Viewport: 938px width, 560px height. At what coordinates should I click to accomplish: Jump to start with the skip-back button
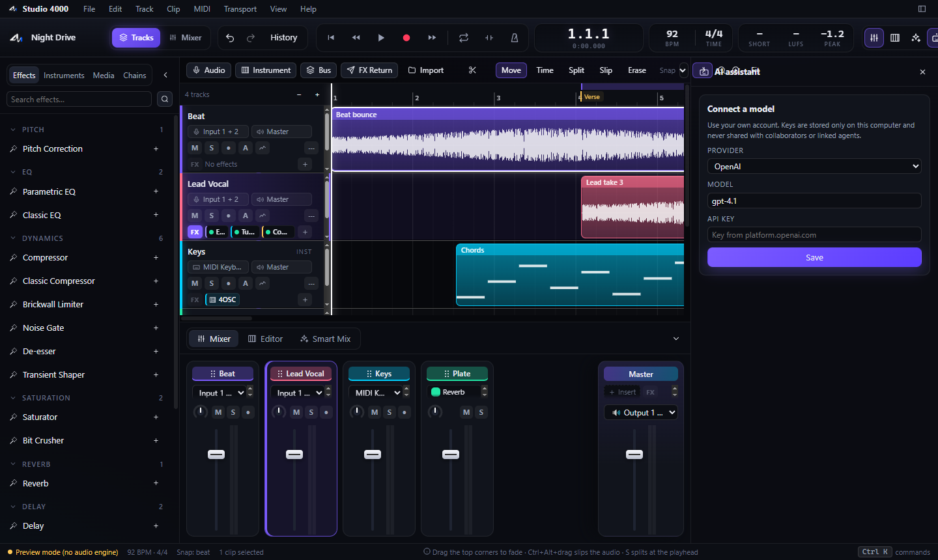point(331,38)
